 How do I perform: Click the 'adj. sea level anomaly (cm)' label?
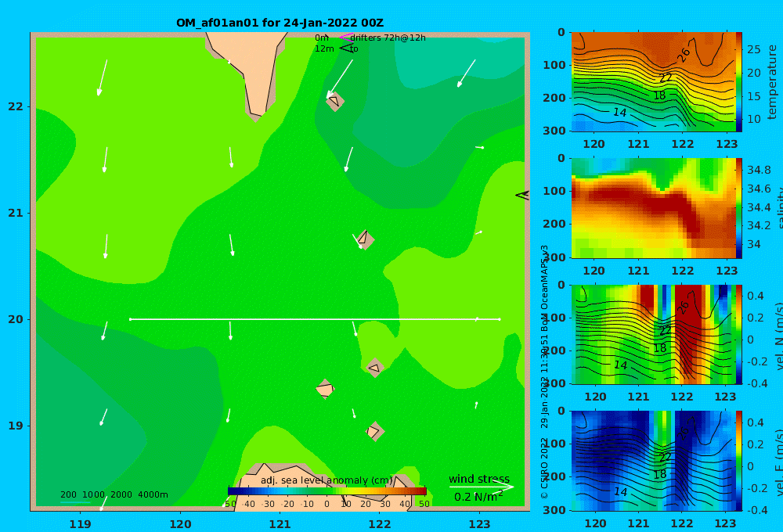coord(327,480)
